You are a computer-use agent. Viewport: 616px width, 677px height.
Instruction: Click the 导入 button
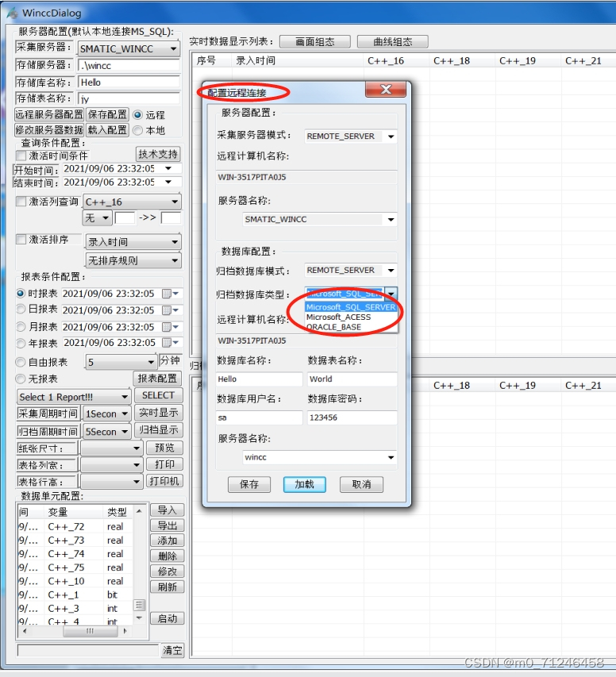[167, 510]
